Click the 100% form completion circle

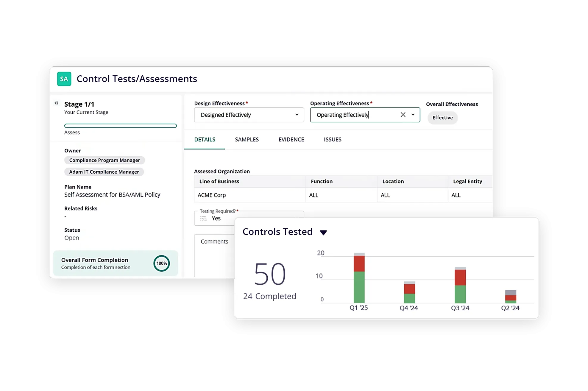coord(161,263)
